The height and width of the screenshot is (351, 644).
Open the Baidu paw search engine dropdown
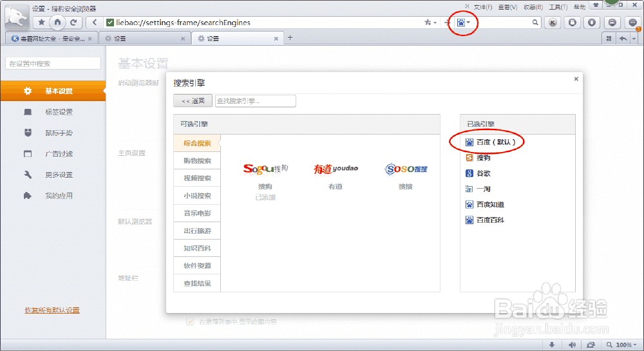464,23
